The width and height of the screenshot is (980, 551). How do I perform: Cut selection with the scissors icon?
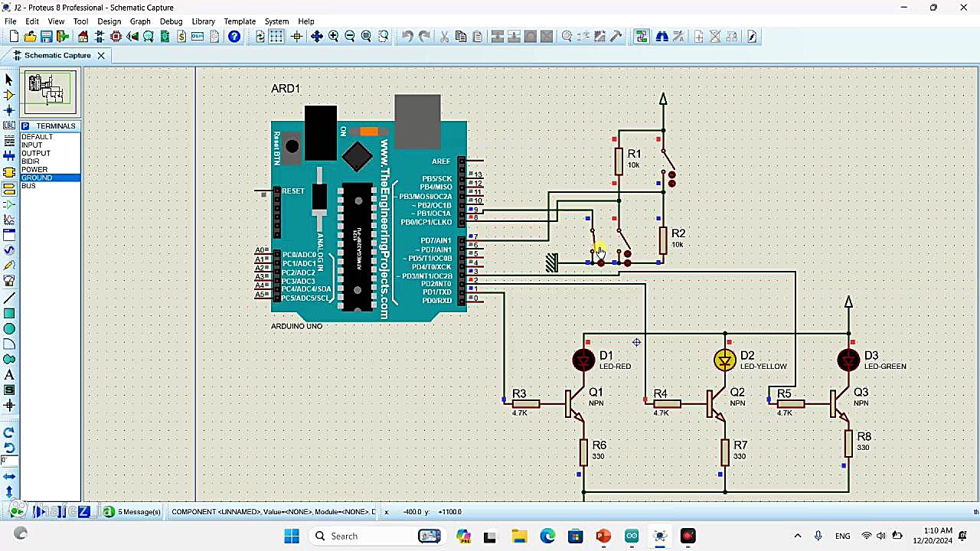pyautogui.click(x=445, y=37)
